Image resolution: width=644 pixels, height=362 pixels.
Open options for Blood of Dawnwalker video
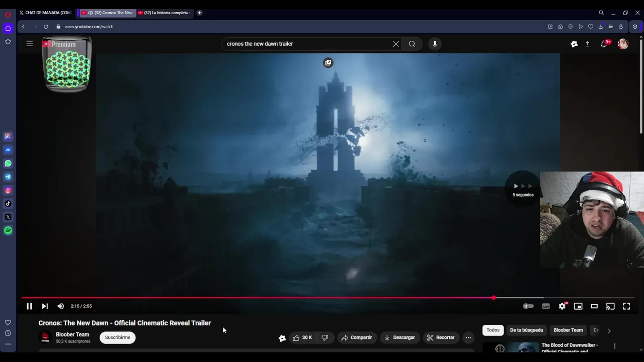coord(615,346)
